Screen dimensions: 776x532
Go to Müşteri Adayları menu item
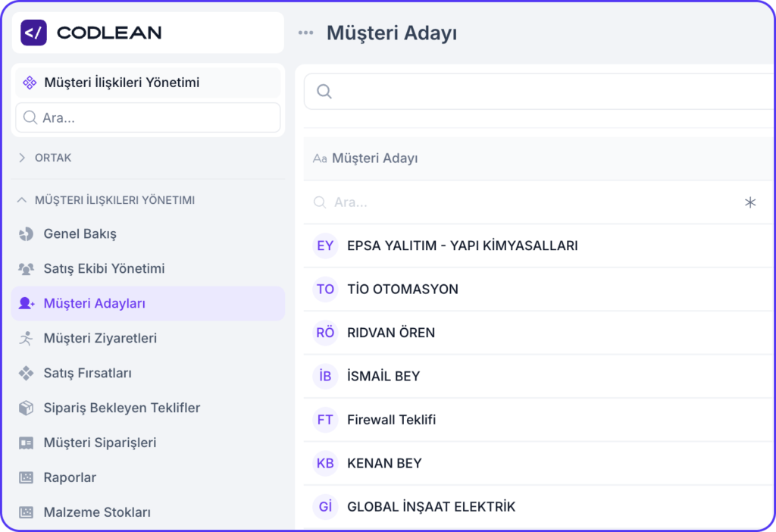(x=95, y=304)
